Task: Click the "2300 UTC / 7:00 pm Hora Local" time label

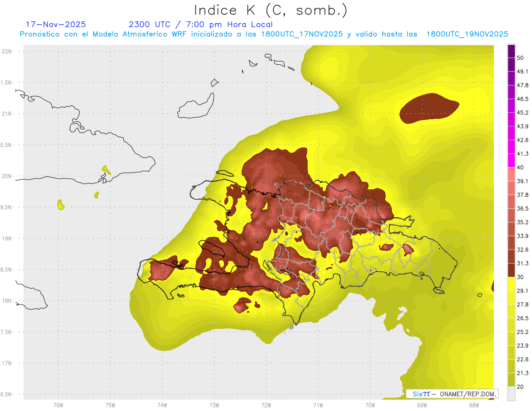Action: 200,24
